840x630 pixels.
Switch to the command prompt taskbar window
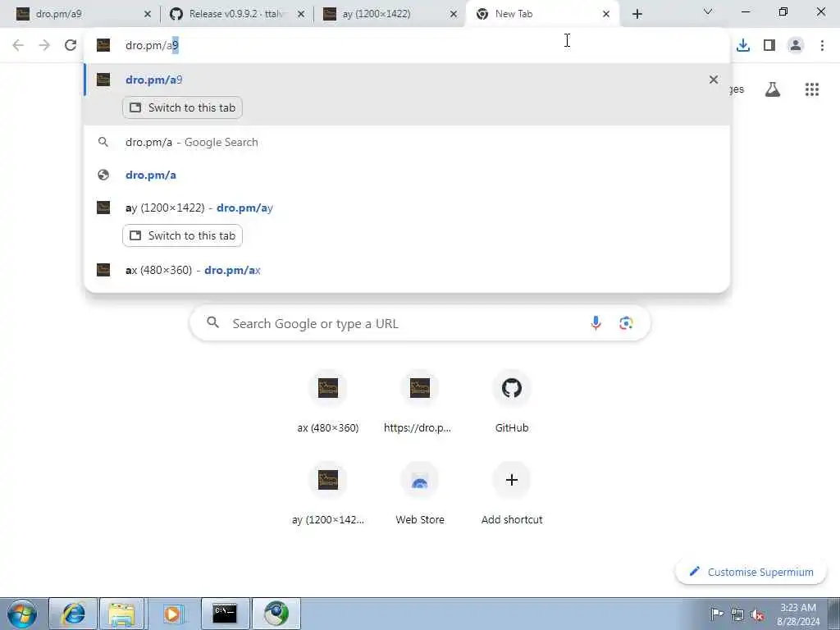click(x=225, y=614)
